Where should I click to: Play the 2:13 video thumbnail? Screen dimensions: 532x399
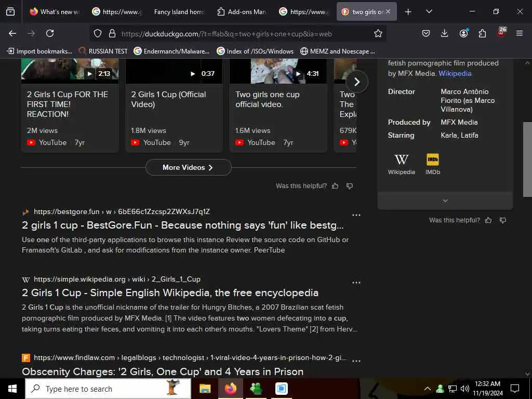pos(70,71)
